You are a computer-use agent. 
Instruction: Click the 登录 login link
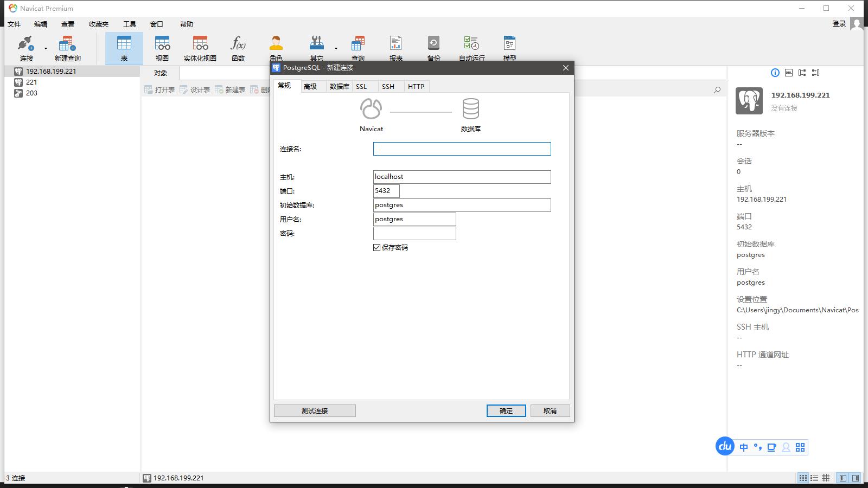[839, 23]
